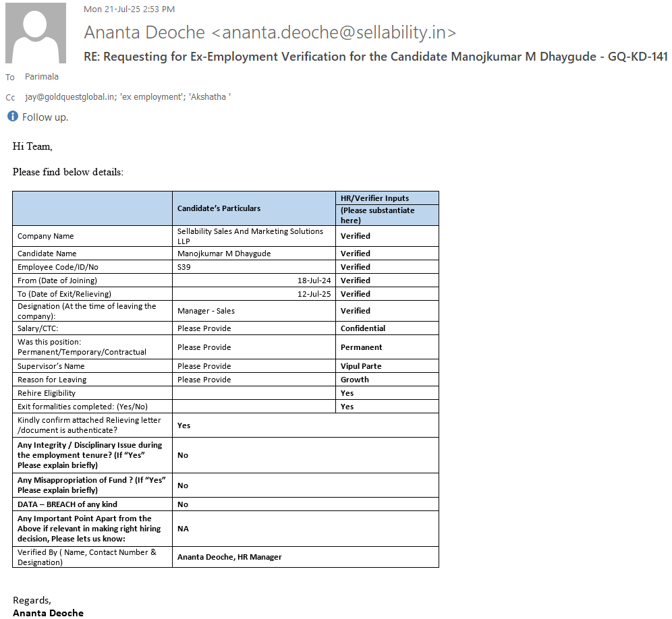The width and height of the screenshot is (672, 619).
Task: Click the Follow up flag message
Action: pos(45,117)
